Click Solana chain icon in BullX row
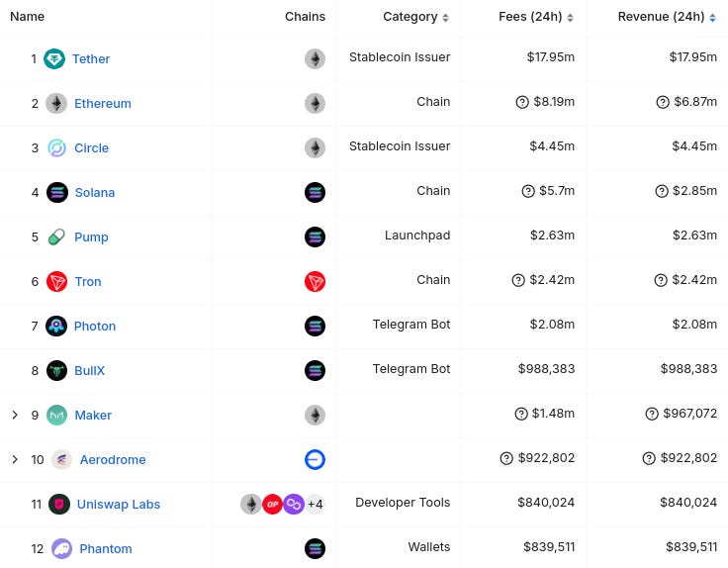Viewport: 728px width, 568px height. click(315, 371)
